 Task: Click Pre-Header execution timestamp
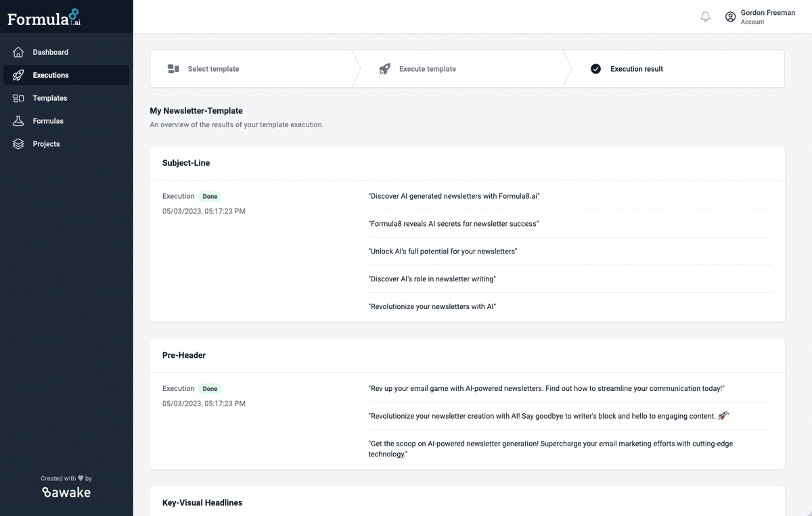(204, 403)
